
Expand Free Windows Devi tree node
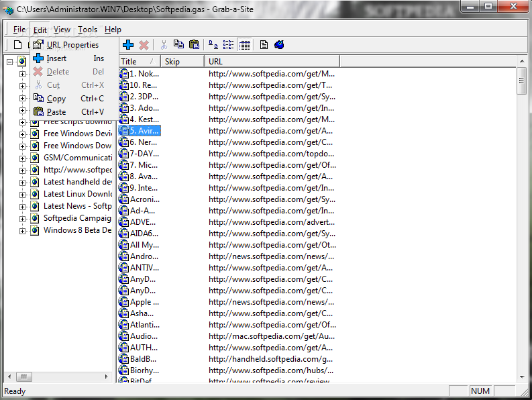click(22, 134)
